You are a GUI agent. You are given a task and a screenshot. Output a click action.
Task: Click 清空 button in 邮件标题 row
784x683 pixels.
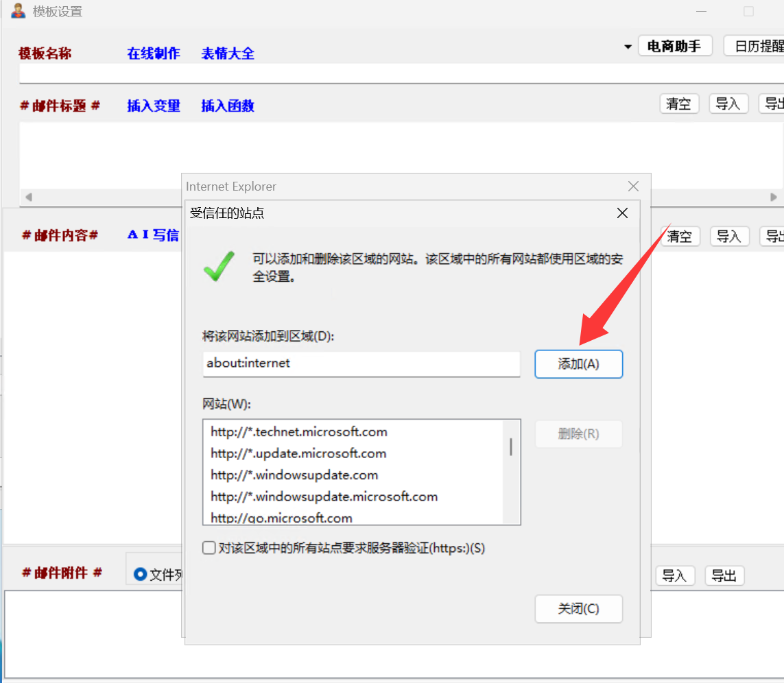pyautogui.click(x=678, y=104)
